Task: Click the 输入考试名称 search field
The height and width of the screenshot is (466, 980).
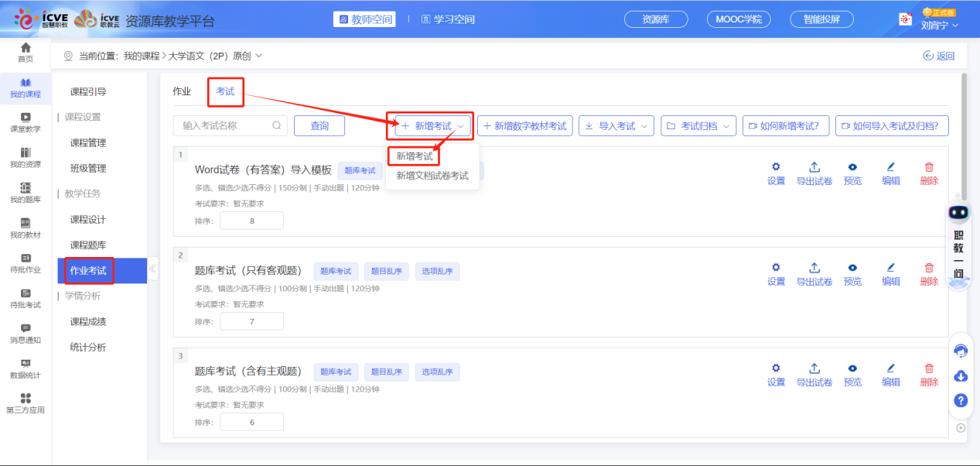Action: point(224,126)
